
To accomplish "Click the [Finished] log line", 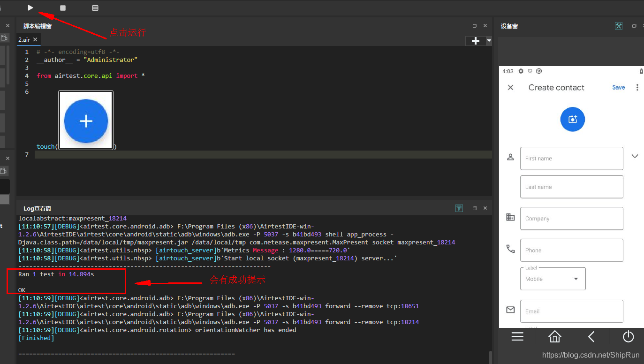I will pyautogui.click(x=36, y=338).
